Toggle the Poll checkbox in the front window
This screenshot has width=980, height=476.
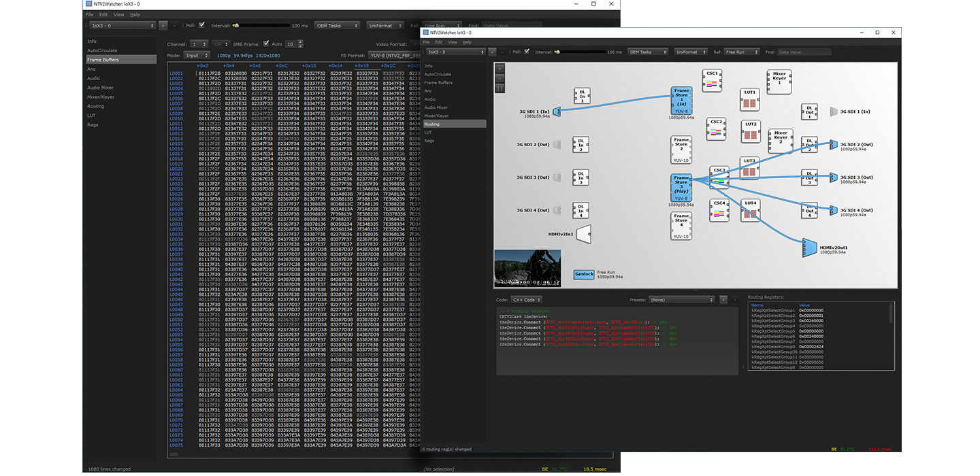tap(527, 52)
